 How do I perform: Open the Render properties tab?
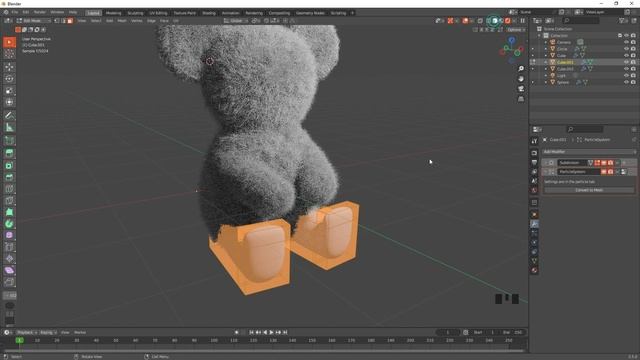pos(534,153)
